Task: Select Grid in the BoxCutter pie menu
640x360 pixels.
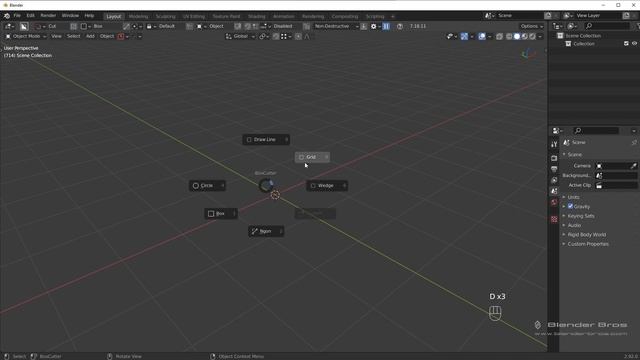Action: pos(312,157)
